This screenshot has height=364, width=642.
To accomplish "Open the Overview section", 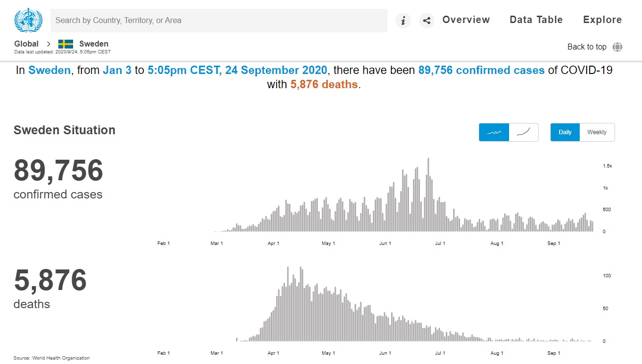I will 466,20.
